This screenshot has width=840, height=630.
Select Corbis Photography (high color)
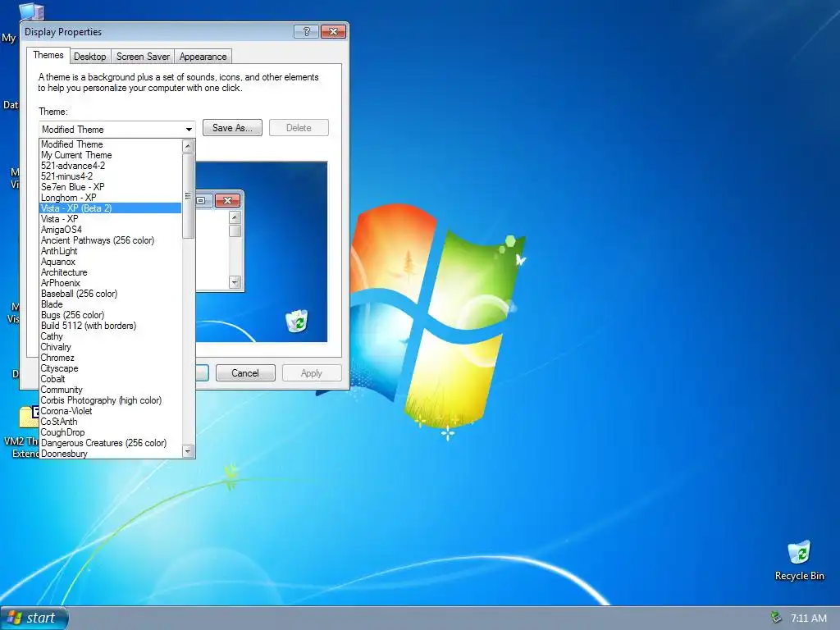pyautogui.click(x=111, y=400)
